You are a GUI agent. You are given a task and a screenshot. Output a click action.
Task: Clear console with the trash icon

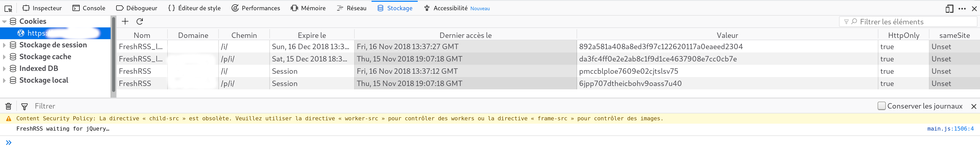[x=8, y=106]
